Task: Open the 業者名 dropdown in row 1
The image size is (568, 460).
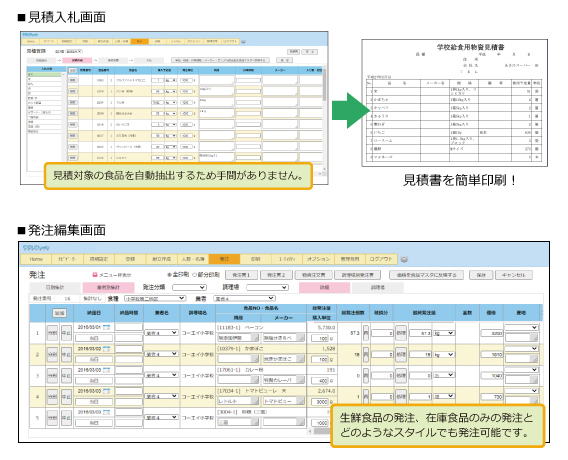Action: [x=161, y=333]
